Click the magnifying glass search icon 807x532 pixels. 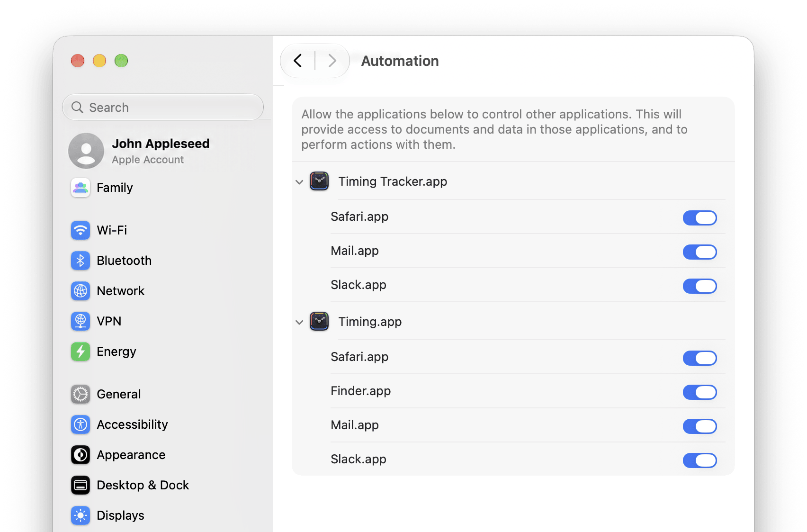(x=77, y=108)
